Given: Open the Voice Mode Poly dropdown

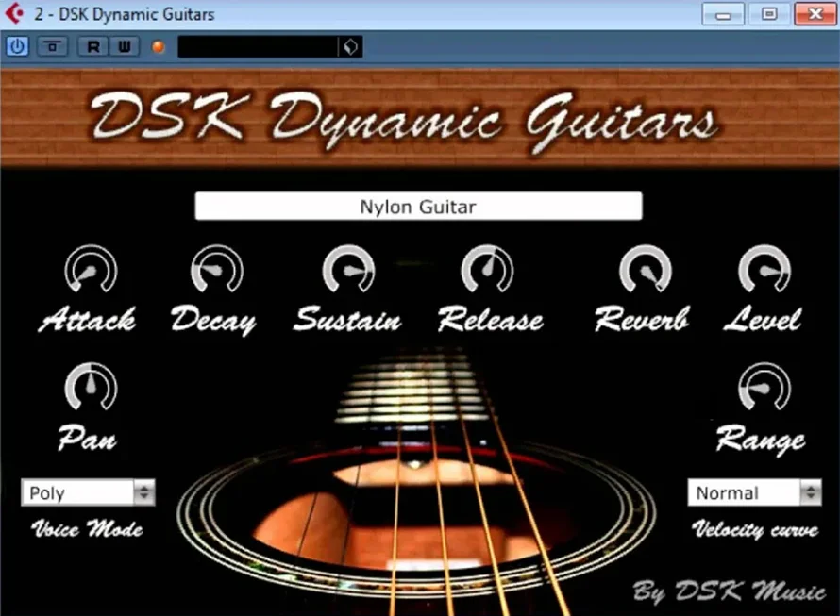Looking at the screenshot, I should tap(88, 492).
